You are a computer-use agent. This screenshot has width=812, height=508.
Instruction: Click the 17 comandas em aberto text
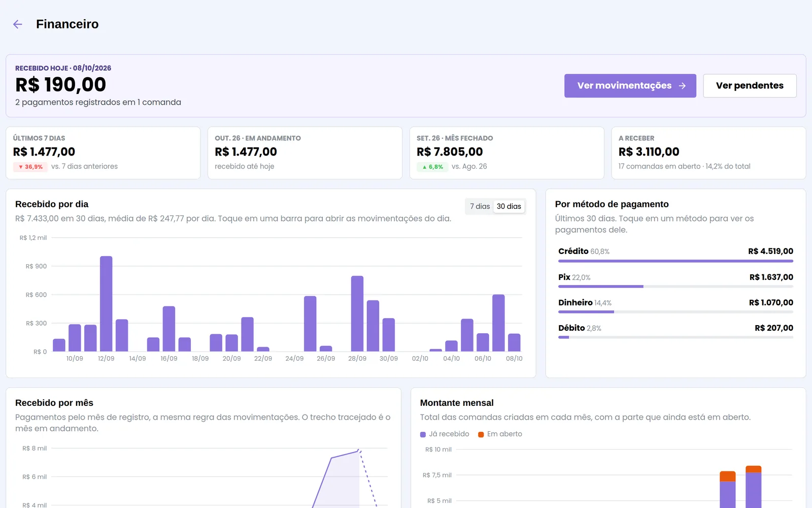(659, 167)
